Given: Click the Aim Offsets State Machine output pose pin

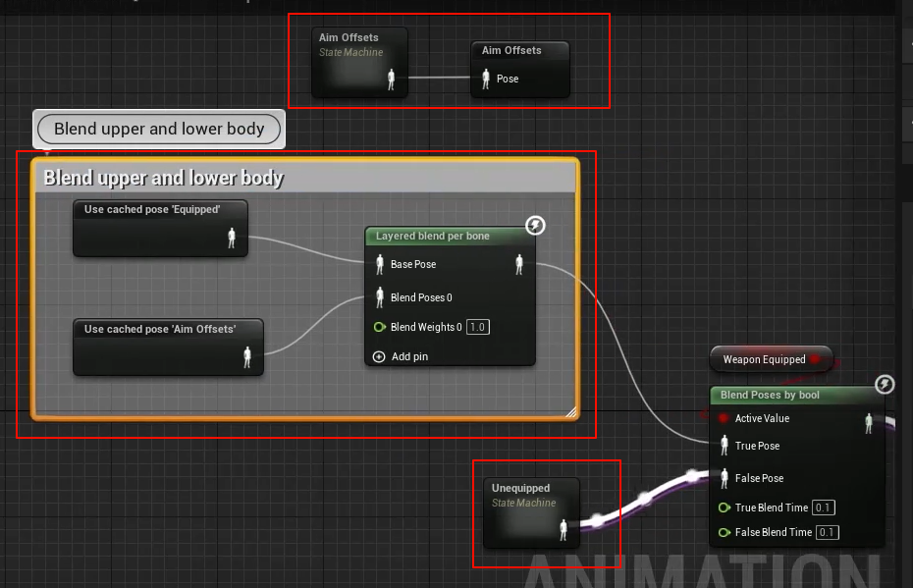Looking at the screenshot, I should 392,80.
